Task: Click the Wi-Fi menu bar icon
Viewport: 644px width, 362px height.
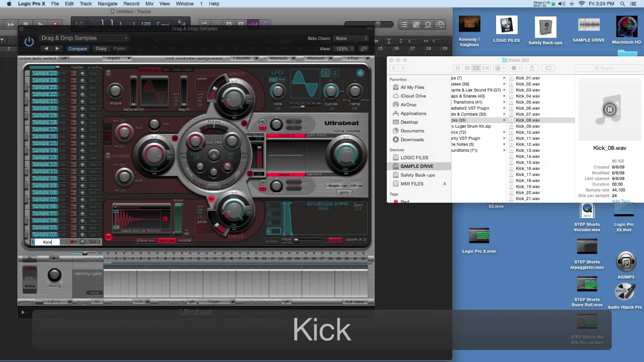Action: pyautogui.click(x=582, y=4)
